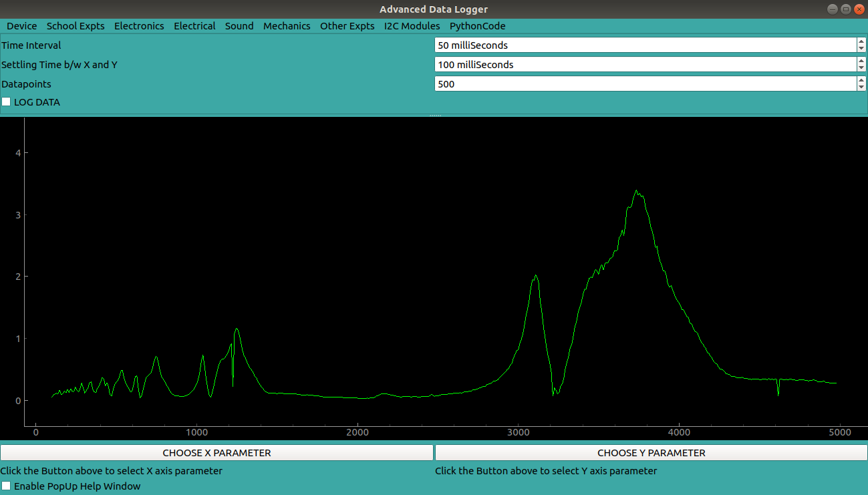Click the CHOOSE X PARAMETER button
The width and height of the screenshot is (868, 495).
(216, 452)
